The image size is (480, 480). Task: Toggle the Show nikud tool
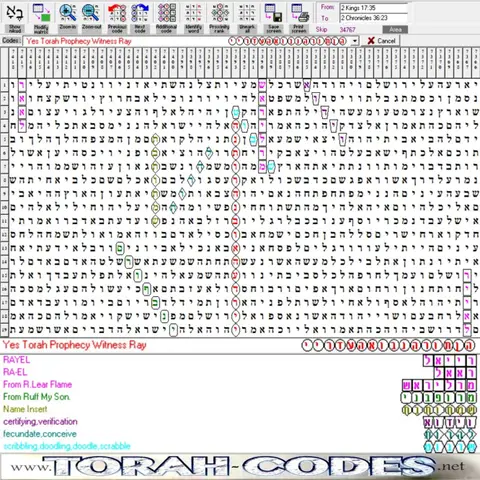click(x=14, y=17)
